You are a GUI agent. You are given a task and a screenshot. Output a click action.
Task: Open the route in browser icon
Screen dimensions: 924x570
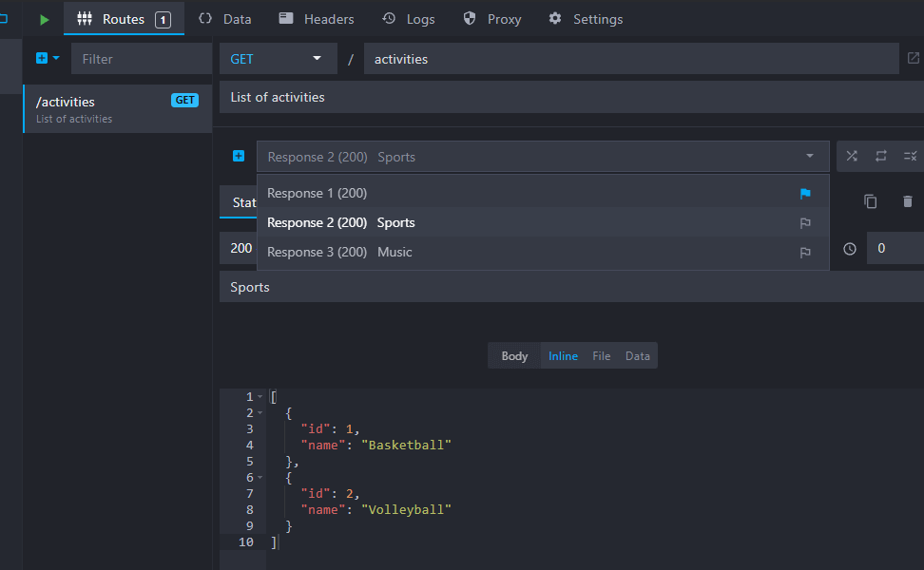coord(913,59)
